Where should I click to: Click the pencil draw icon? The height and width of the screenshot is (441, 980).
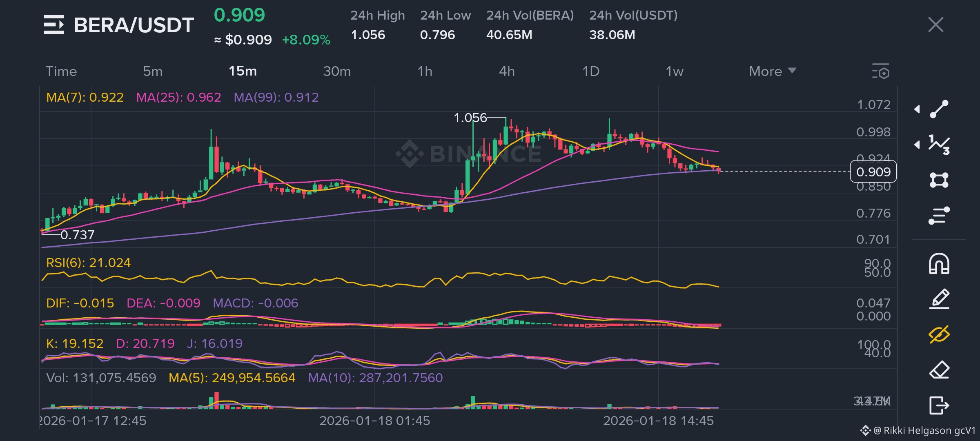pyautogui.click(x=939, y=299)
